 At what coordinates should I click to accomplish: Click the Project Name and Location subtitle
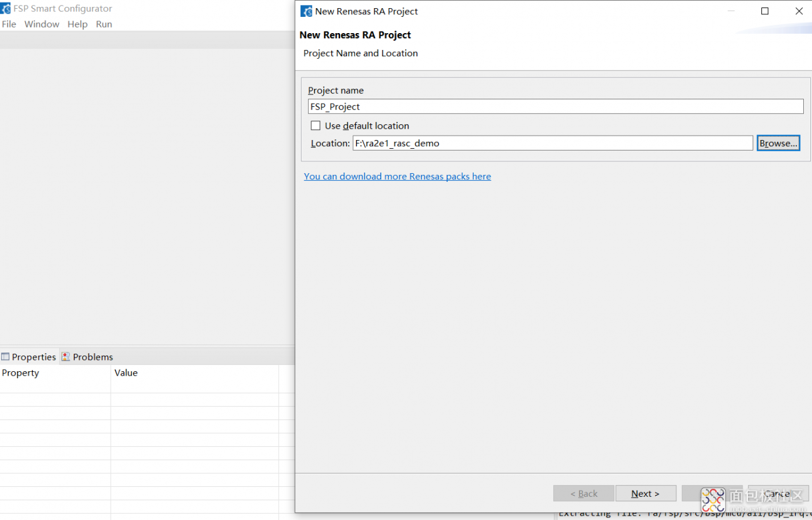point(361,53)
